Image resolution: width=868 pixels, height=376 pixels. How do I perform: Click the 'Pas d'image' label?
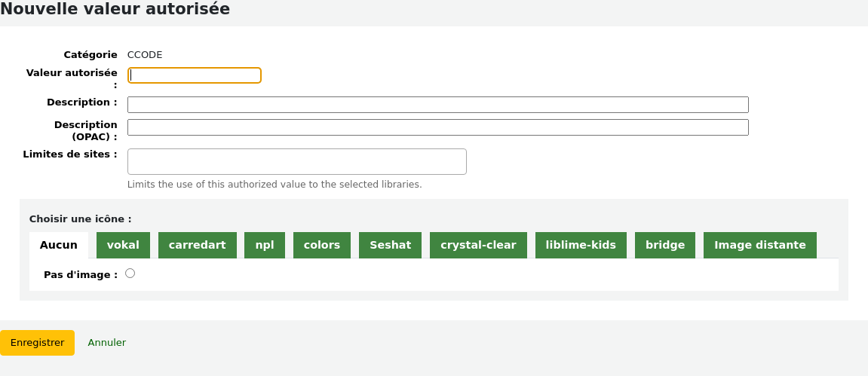[x=81, y=275]
